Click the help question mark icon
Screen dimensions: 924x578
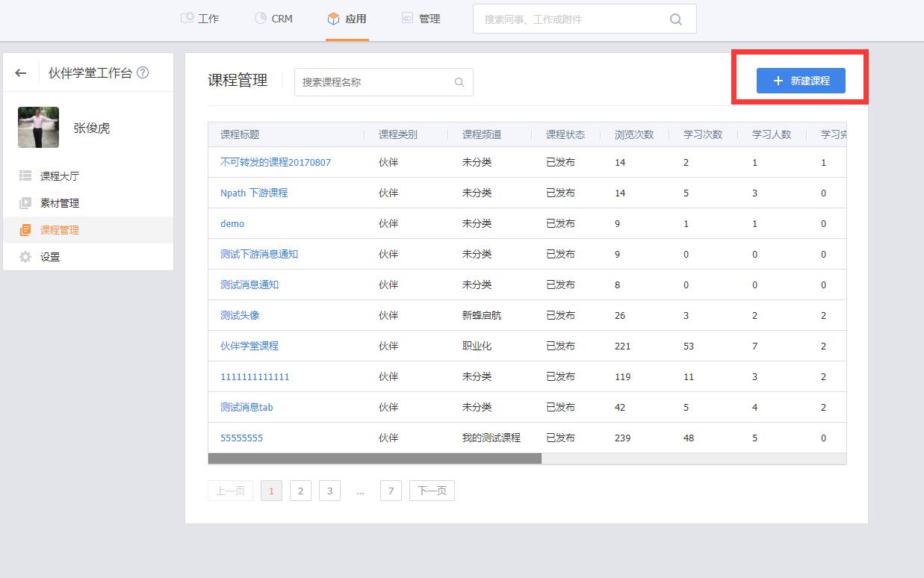[143, 73]
